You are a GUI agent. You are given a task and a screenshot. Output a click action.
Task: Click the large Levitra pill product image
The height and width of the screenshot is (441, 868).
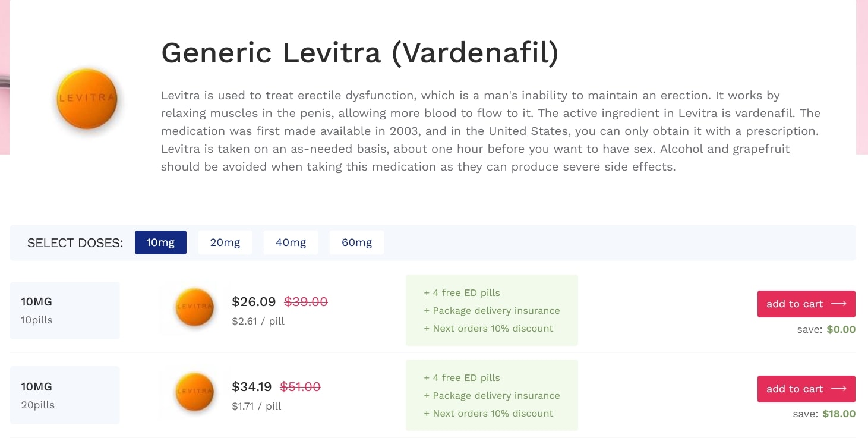[x=87, y=99]
